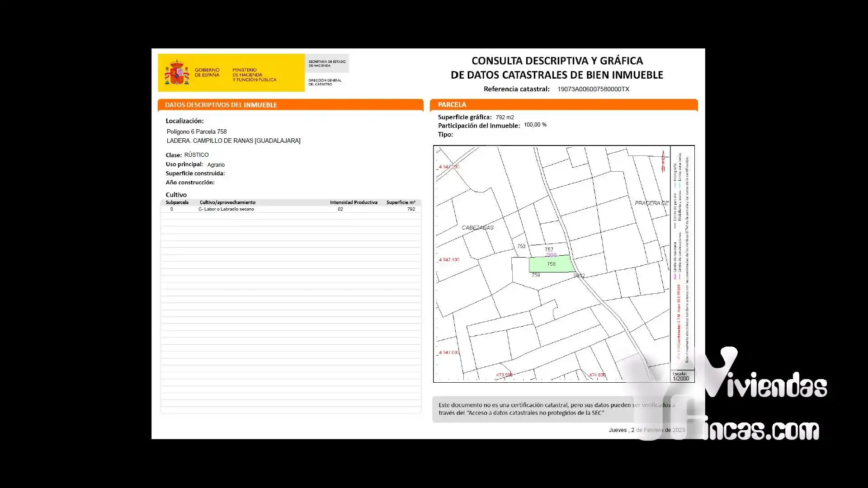Image resolution: width=868 pixels, height=488 pixels.
Task: Click the '792 m2' graphic surface value
Action: click(505, 117)
